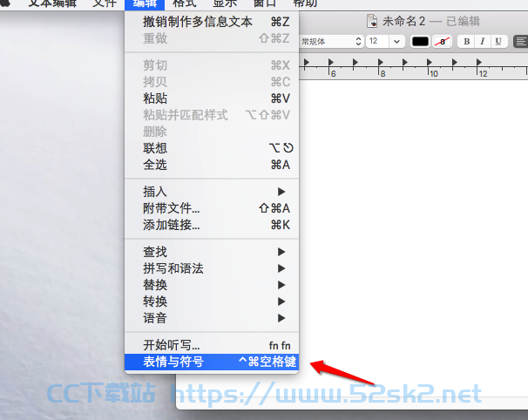
Task: Expand the 转换 submenu
Action: [x=212, y=301]
